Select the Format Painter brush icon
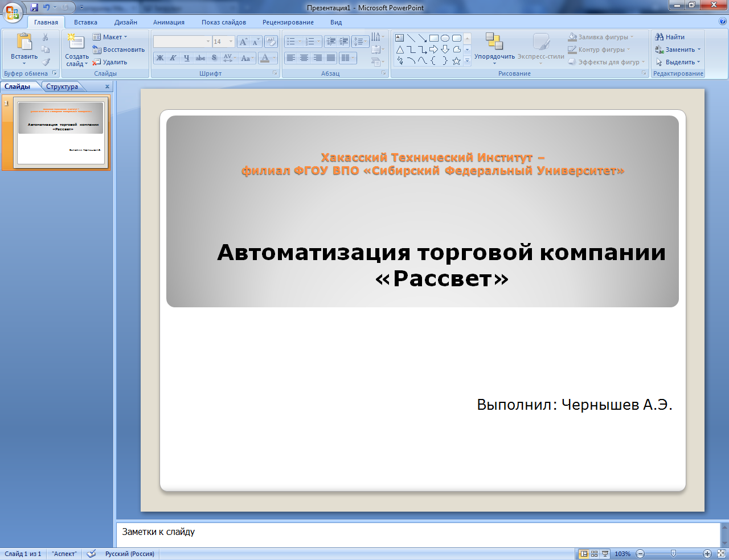 46,62
